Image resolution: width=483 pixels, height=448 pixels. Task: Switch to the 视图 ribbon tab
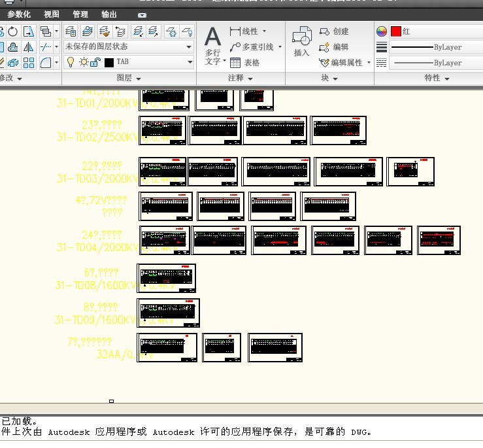pyautogui.click(x=52, y=14)
